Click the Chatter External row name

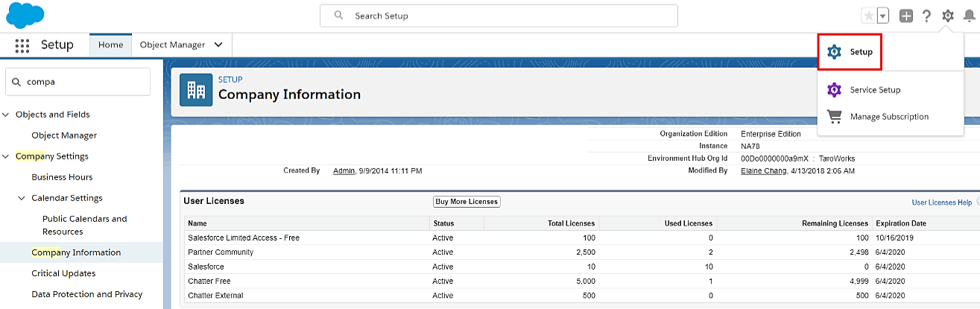coord(215,296)
